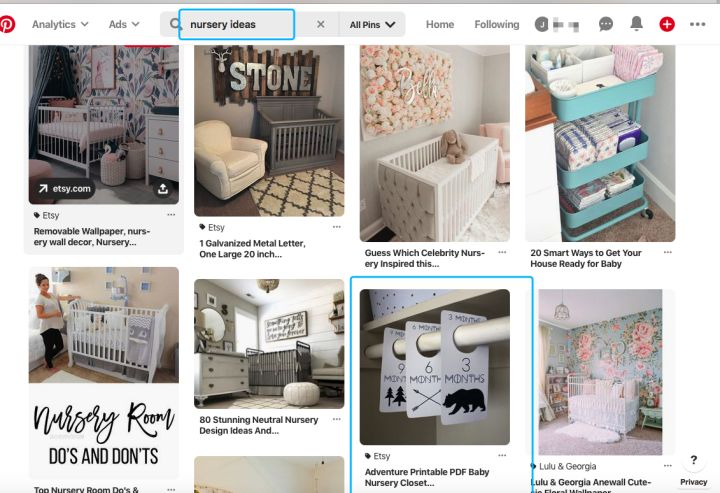Open the notifications bell icon
Screen dimensions: 720x493
pos(636,24)
